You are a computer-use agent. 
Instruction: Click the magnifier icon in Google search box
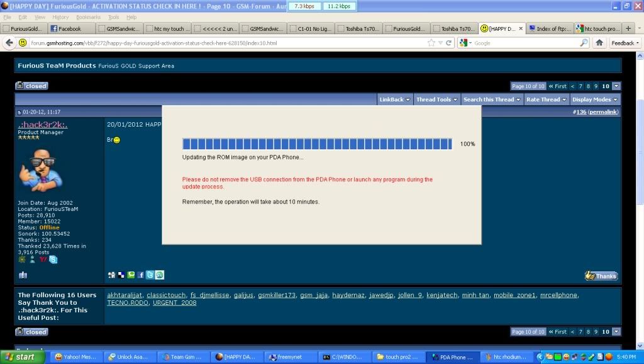pyautogui.click(x=584, y=43)
